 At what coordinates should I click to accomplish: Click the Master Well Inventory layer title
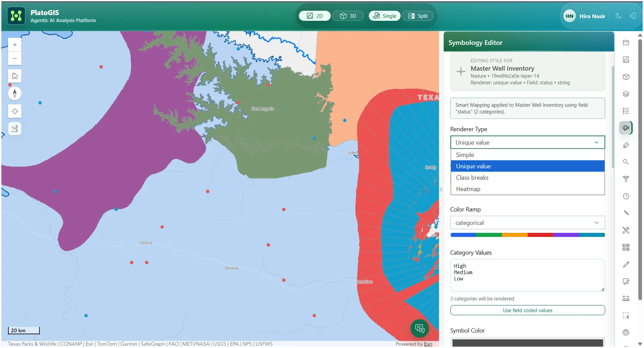click(x=502, y=68)
